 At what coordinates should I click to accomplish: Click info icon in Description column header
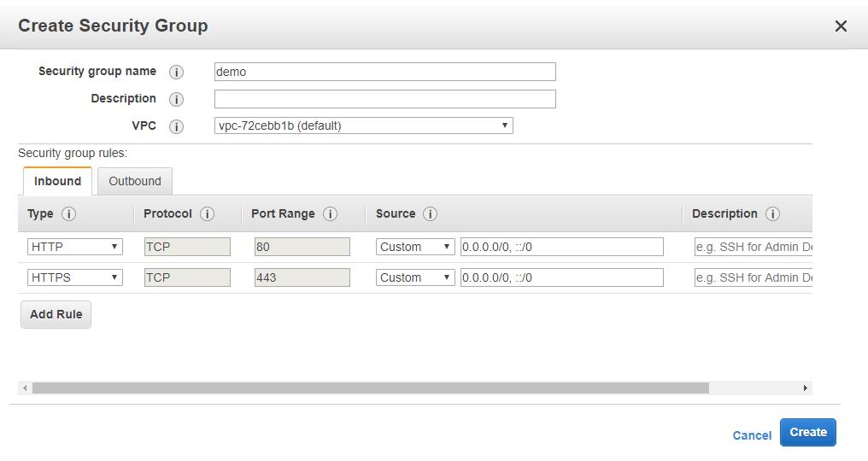pos(772,214)
